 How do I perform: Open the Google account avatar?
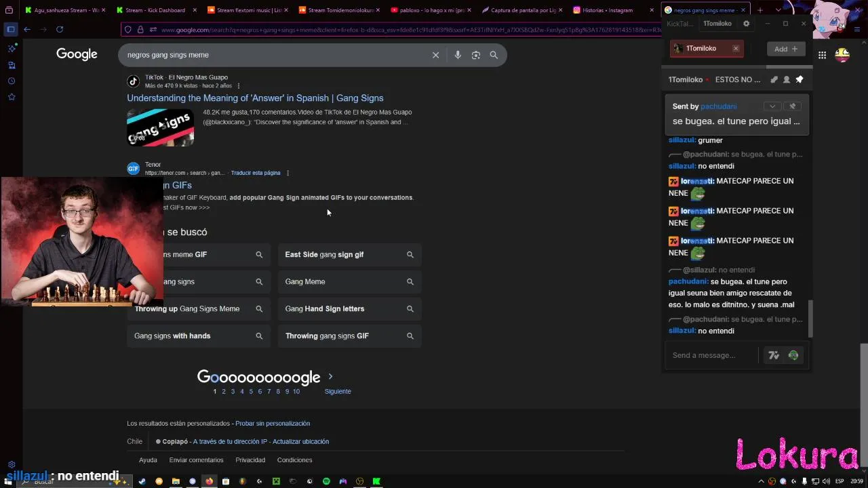842,55
